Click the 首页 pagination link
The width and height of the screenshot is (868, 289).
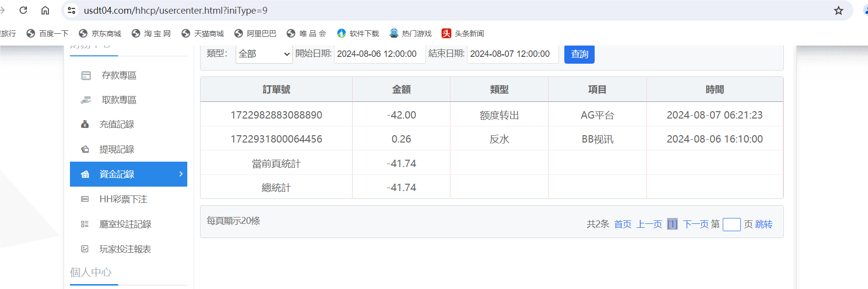pyautogui.click(x=623, y=224)
